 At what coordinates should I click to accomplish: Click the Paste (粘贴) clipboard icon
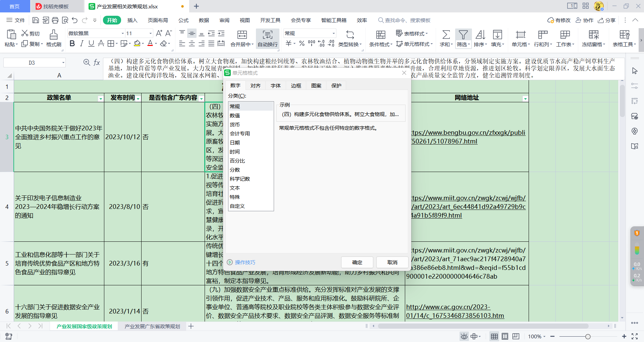[x=11, y=34]
